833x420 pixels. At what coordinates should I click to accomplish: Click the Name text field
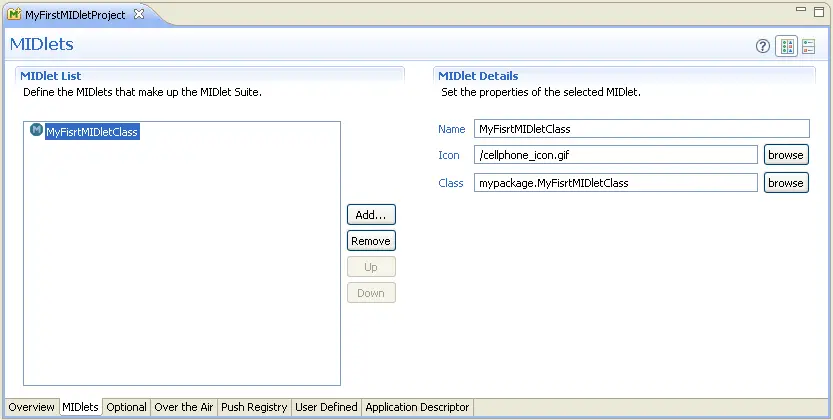coord(641,129)
